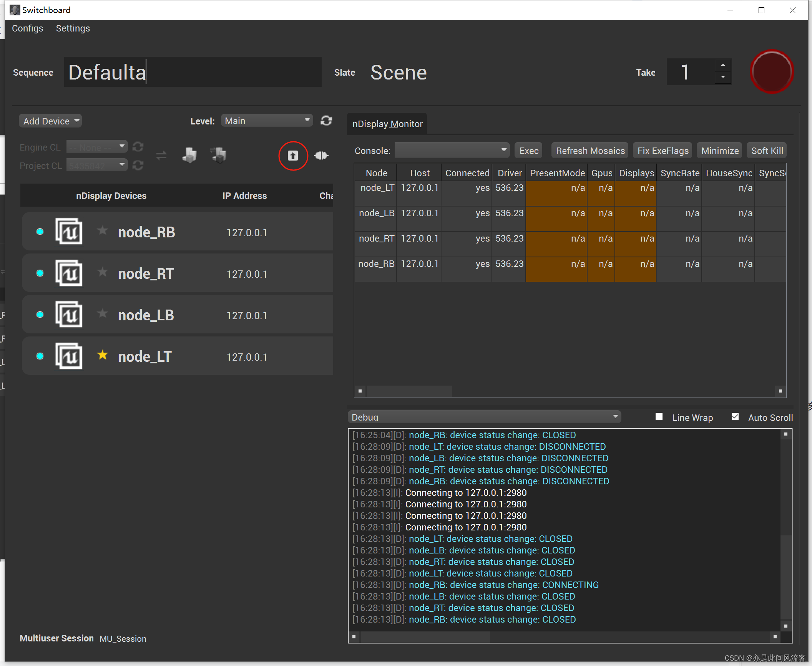This screenshot has height=666, width=812.
Task: Refresh the Main level list
Action: pyautogui.click(x=326, y=121)
